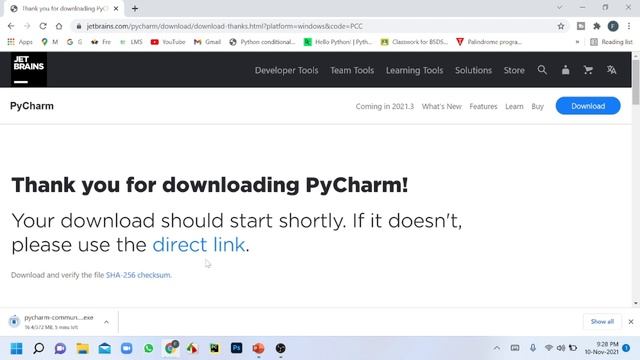This screenshot has height=360, width=640.
Task: Open Zoom from the taskbar
Action: (127, 348)
